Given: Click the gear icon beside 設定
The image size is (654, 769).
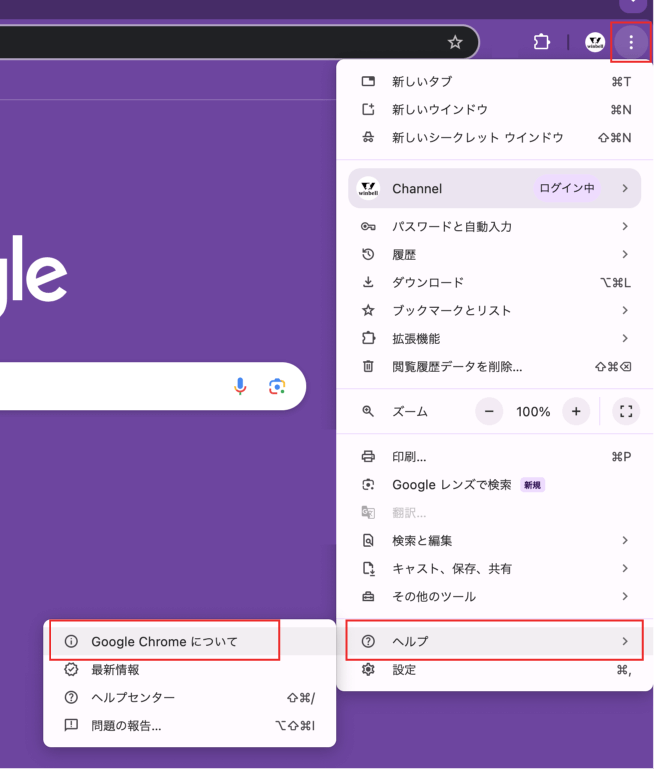Looking at the screenshot, I should 368,669.
